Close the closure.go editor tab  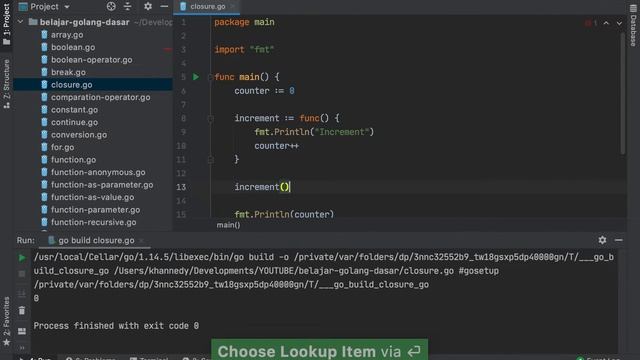click(233, 7)
